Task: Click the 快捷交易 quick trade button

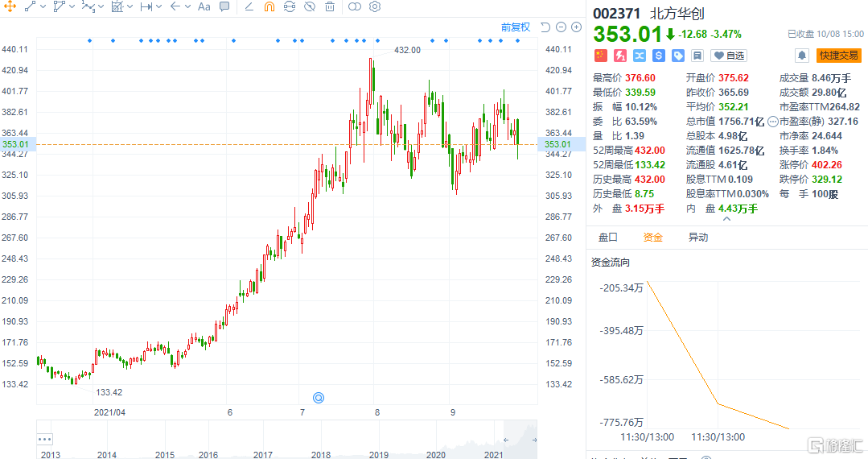Action: point(839,56)
